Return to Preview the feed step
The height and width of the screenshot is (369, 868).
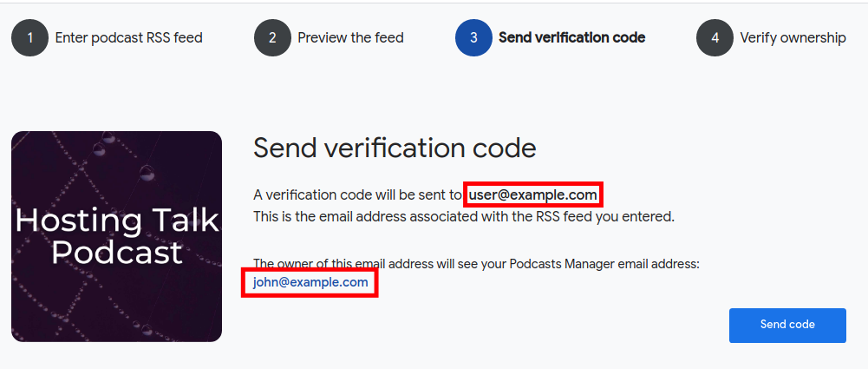tap(350, 38)
